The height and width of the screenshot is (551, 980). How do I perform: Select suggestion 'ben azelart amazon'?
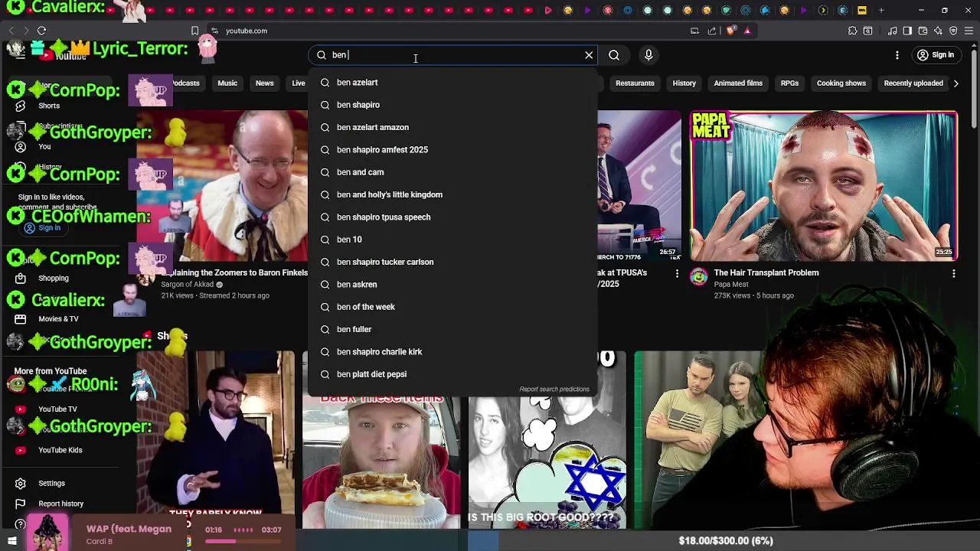tap(452, 127)
